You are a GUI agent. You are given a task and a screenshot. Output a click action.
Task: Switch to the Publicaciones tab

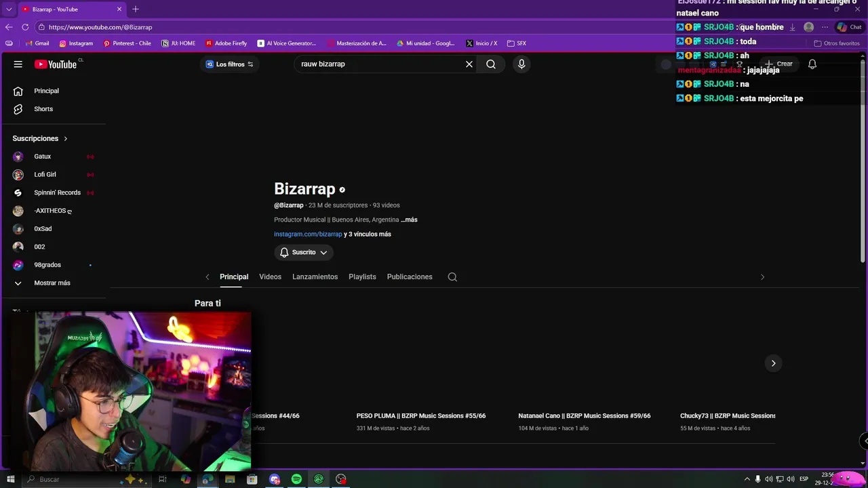pyautogui.click(x=410, y=277)
